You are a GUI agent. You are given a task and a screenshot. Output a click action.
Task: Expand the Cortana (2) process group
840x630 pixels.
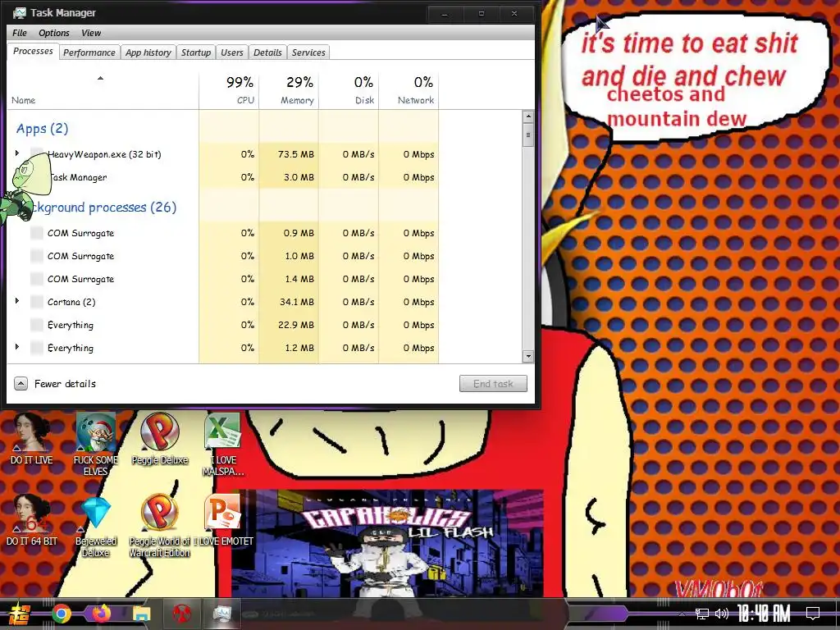(17, 301)
